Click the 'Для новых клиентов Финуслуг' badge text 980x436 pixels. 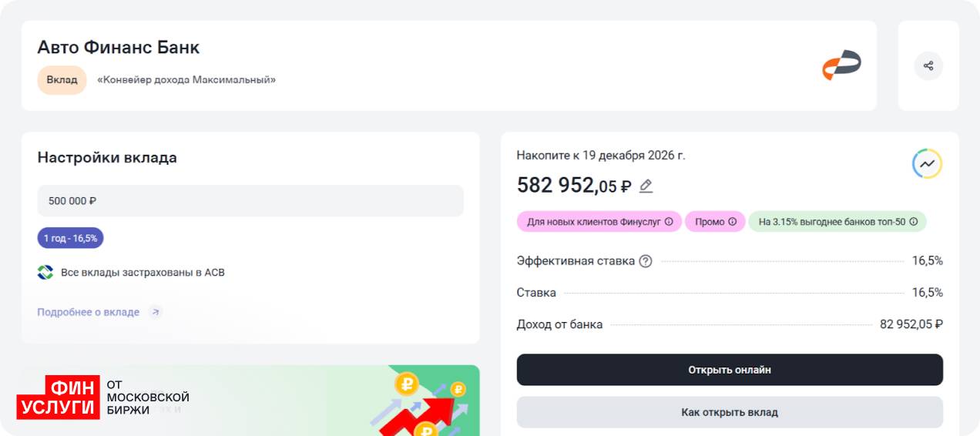tap(592, 222)
